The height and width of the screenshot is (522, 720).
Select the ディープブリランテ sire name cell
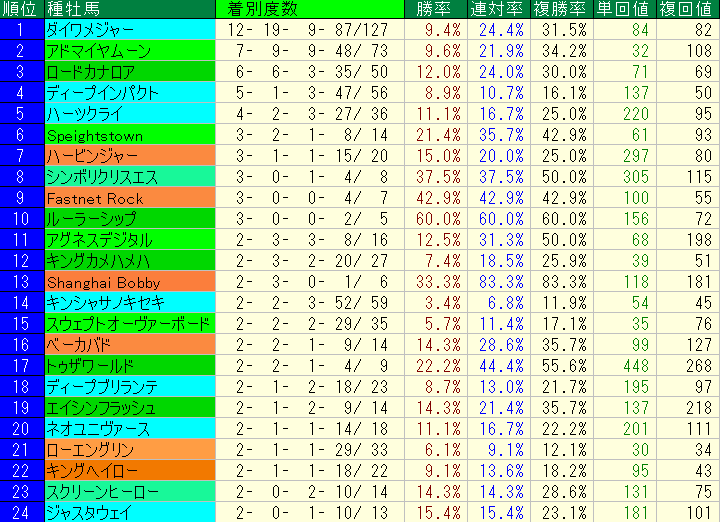(x=130, y=387)
